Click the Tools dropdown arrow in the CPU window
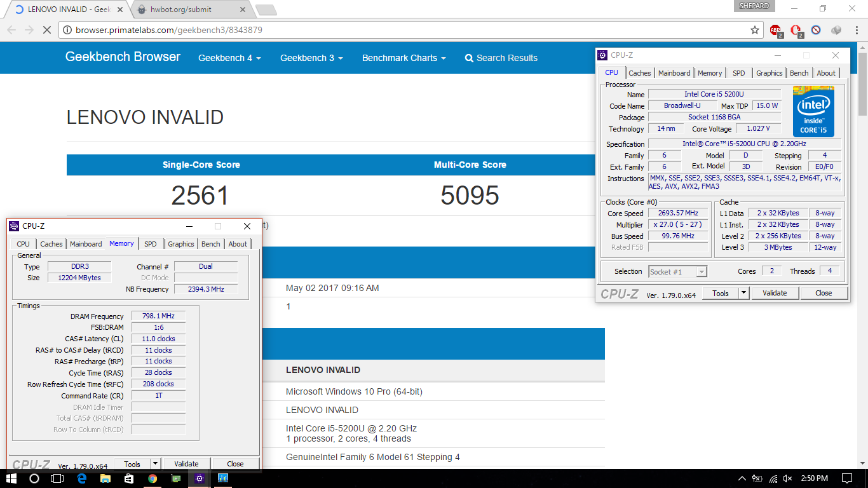 (x=744, y=293)
